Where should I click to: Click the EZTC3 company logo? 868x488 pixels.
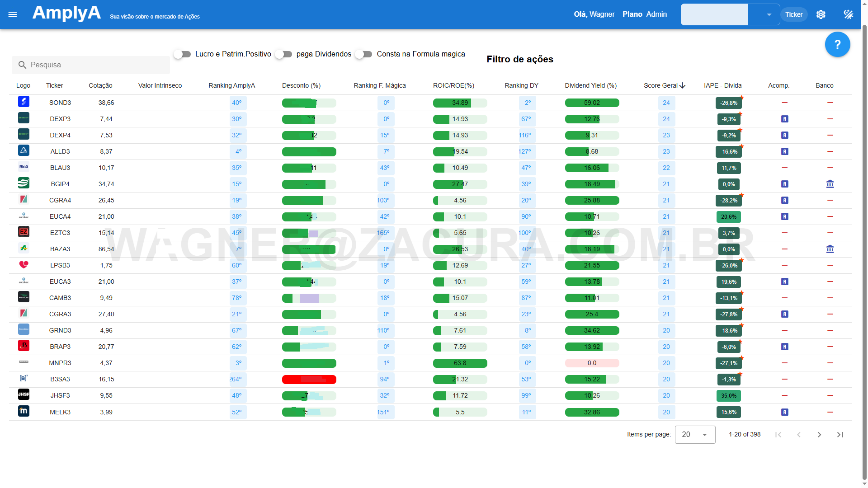pyautogui.click(x=24, y=232)
